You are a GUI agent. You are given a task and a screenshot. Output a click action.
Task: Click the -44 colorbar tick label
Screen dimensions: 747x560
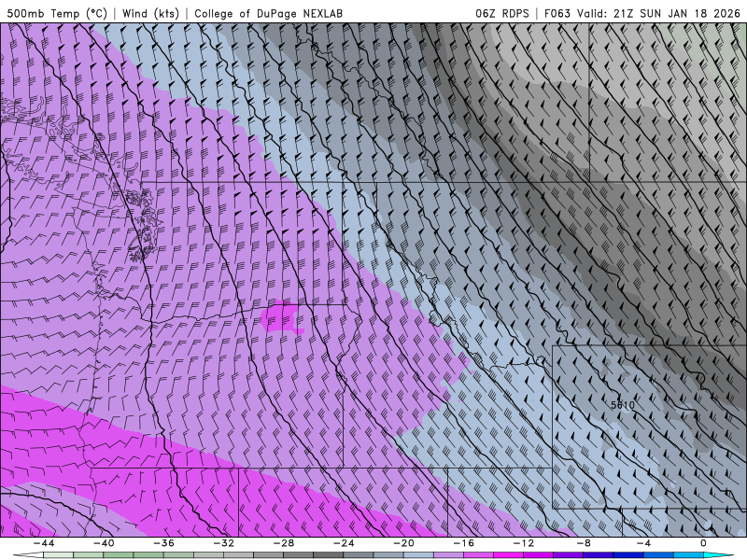tap(44, 543)
